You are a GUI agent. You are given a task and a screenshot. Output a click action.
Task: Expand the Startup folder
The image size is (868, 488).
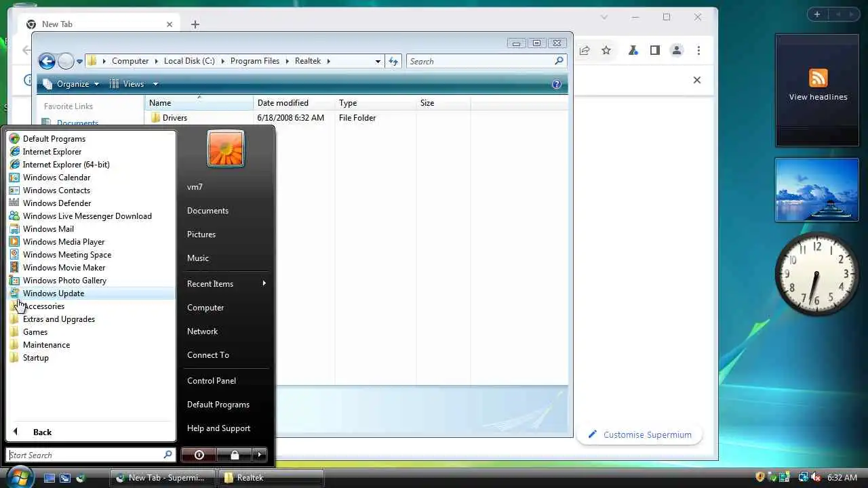[91, 358]
